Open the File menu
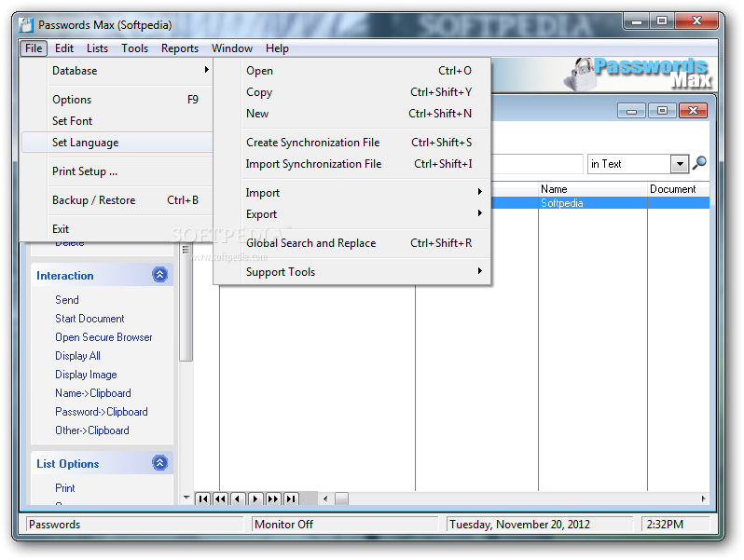The image size is (744, 560). pos(34,48)
